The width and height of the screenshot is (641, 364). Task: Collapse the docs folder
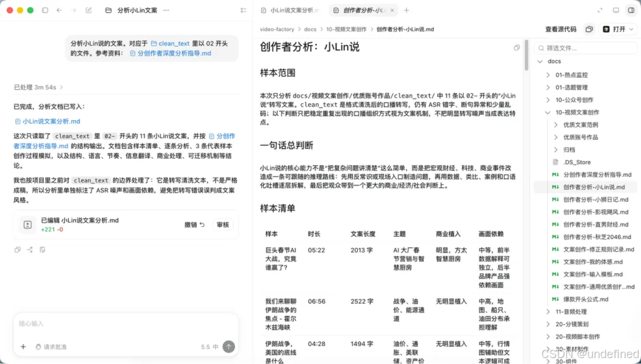[540, 61]
